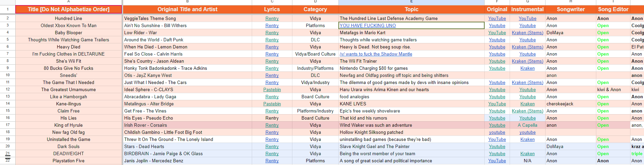Viewport: 644px width, 165px height.
Task: Select 'N/A' instrumental cell in Playstation Five row
Action: tap(527, 161)
